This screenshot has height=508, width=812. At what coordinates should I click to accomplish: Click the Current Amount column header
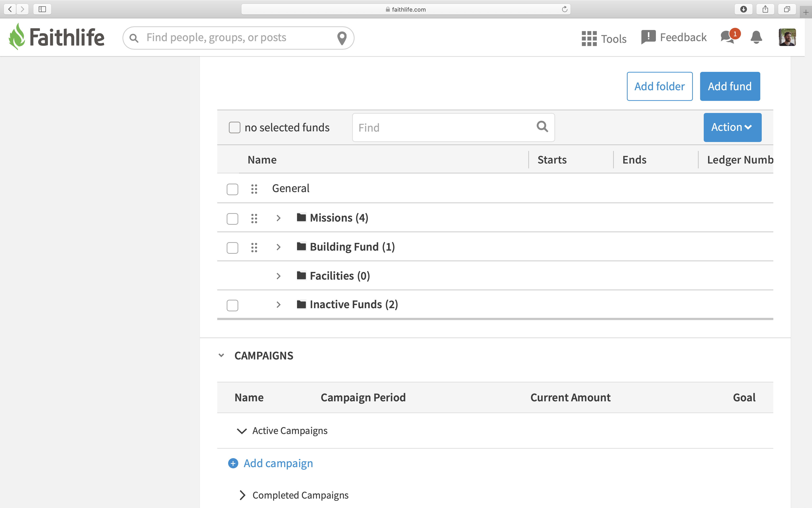click(570, 397)
